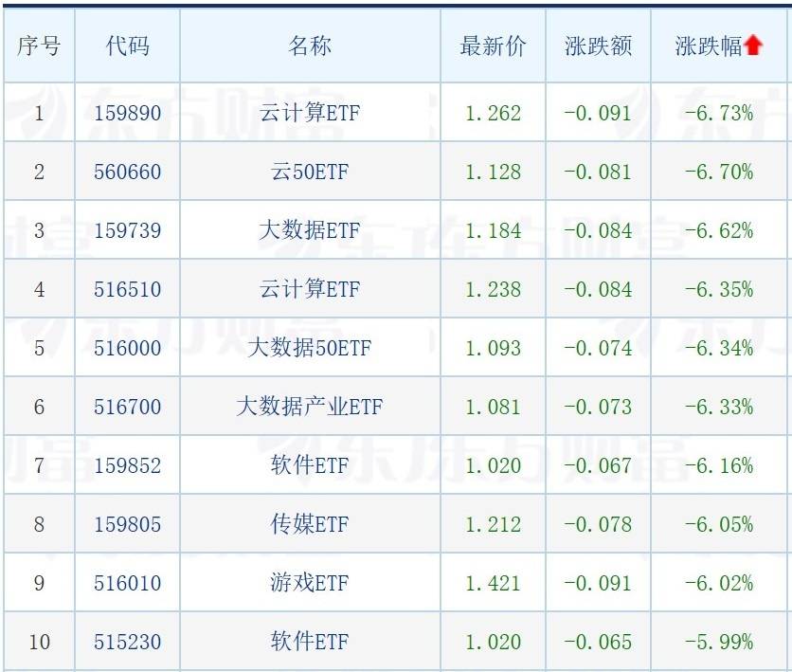
Task: Click the -6.73% change cell
Action: 719,113
